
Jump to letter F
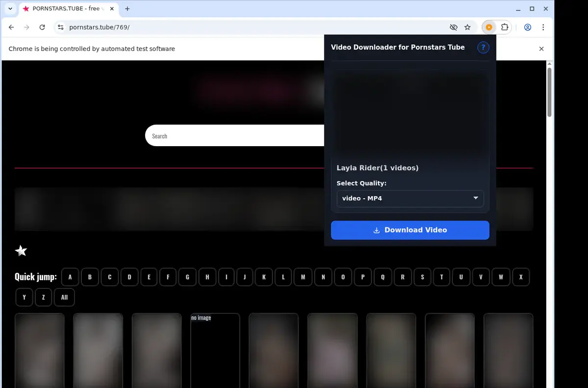click(x=168, y=277)
